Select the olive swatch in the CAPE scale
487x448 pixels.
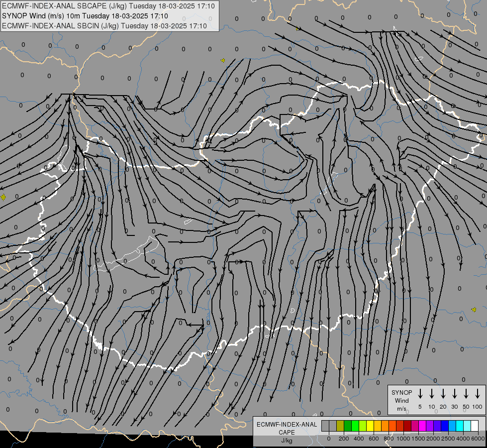point(340,426)
